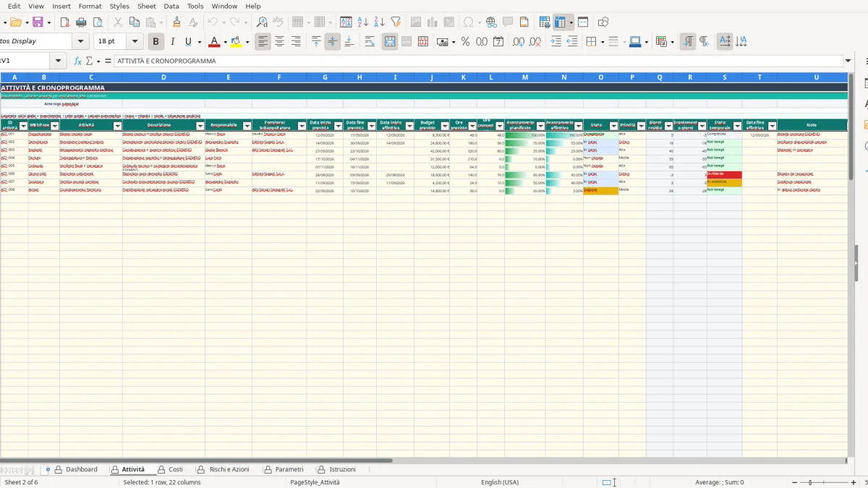Image resolution: width=868 pixels, height=488 pixels.
Task: Click the Add Decimal Place icon
Action: pos(519,42)
